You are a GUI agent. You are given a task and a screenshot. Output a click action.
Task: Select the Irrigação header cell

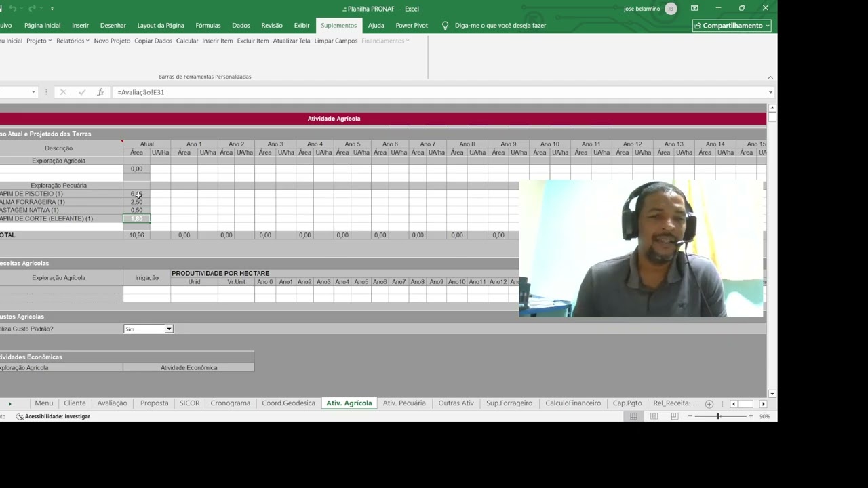click(x=146, y=278)
